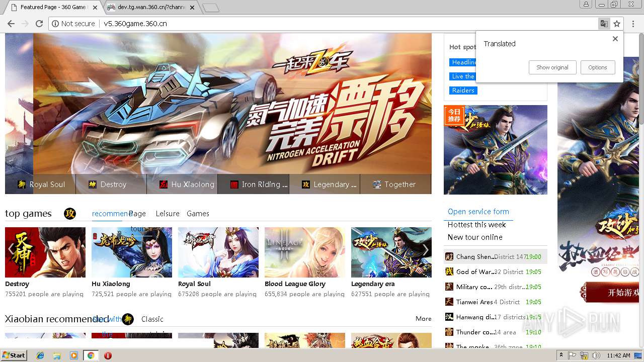Open Windows Media Player from taskbar
The height and width of the screenshot is (362, 644).
click(74, 355)
